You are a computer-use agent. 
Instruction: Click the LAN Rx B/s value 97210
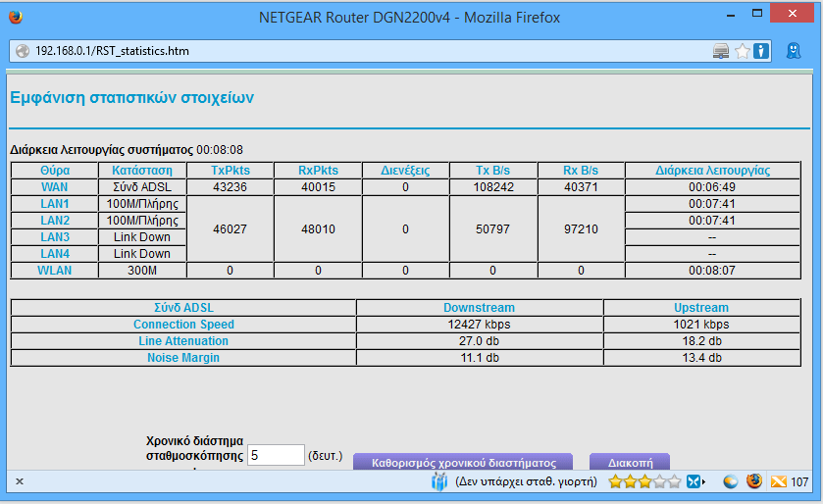581,229
